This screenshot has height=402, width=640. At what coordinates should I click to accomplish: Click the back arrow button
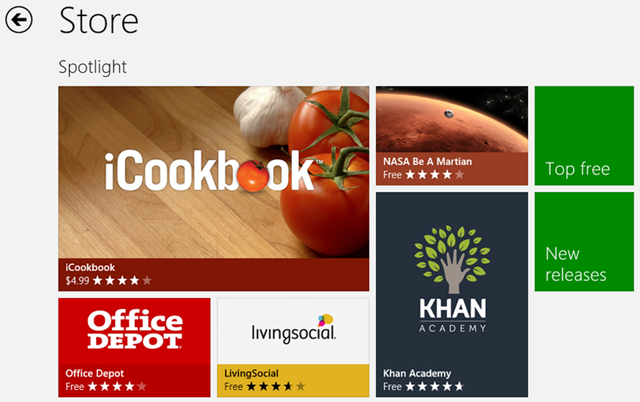[x=19, y=20]
